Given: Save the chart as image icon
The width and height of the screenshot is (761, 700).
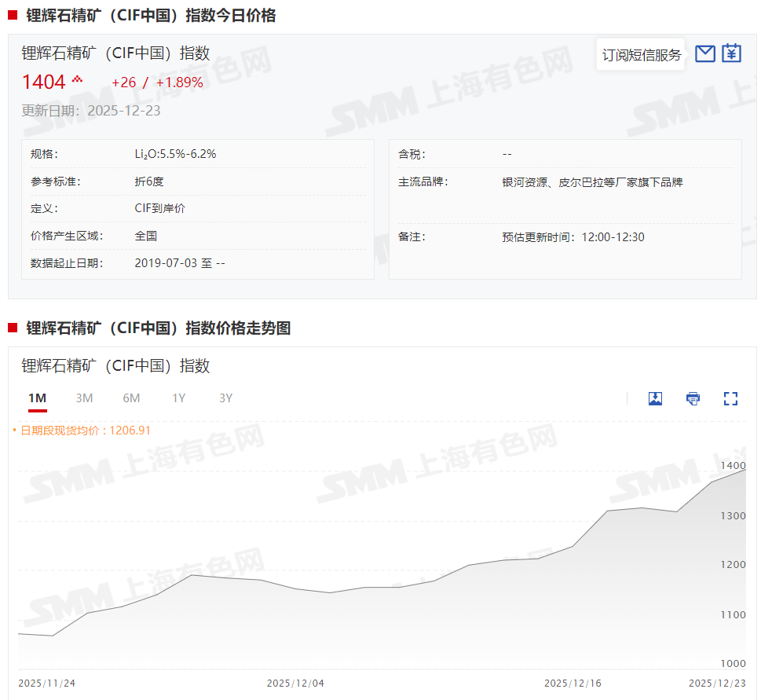Looking at the screenshot, I should [655, 398].
